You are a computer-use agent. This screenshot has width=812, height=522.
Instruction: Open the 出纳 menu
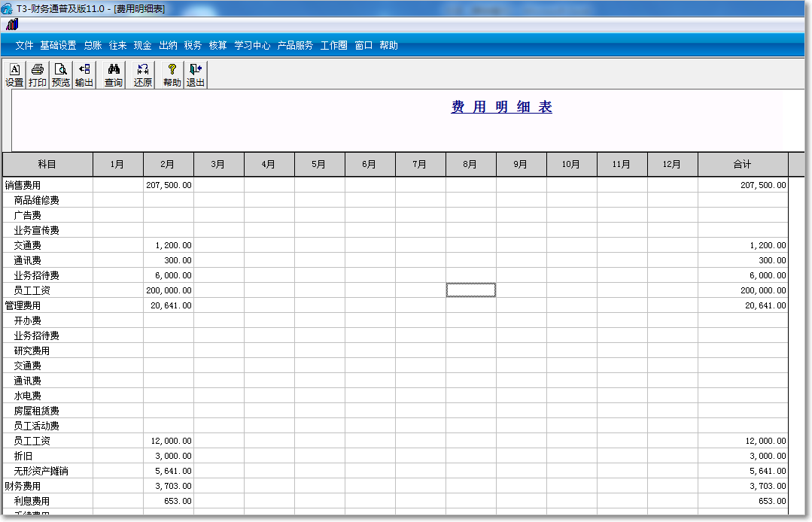pos(167,45)
